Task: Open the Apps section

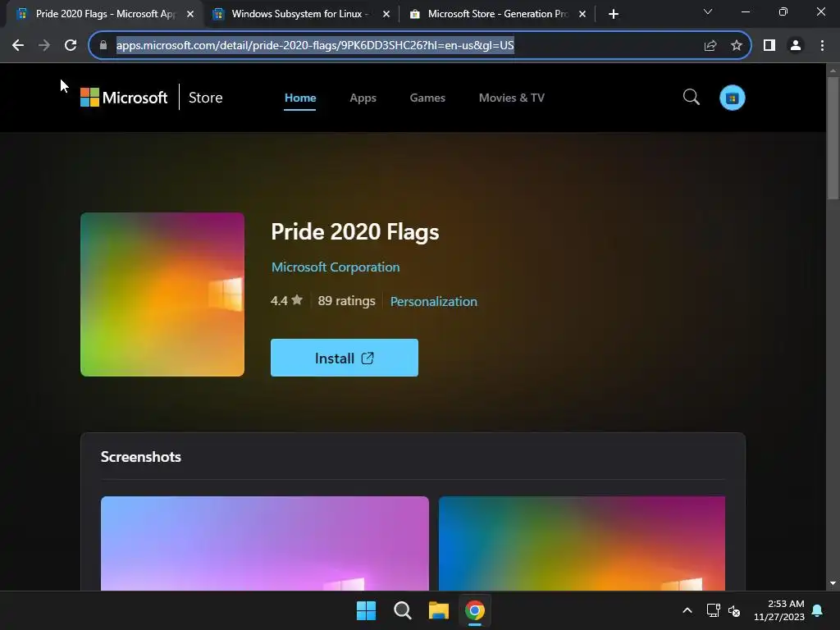Action: pos(363,98)
